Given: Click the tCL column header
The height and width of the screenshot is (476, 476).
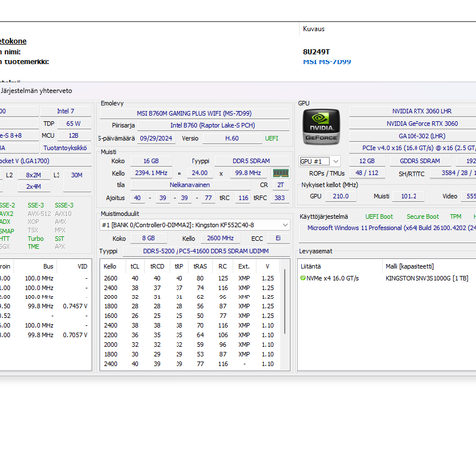Looking at the screenshot, I should [135, 266].
